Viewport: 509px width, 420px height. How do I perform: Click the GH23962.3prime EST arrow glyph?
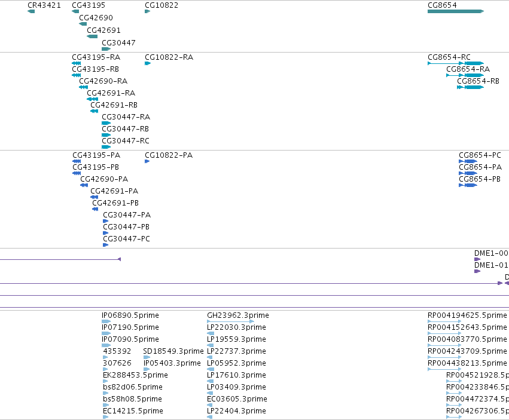[230, 321]
